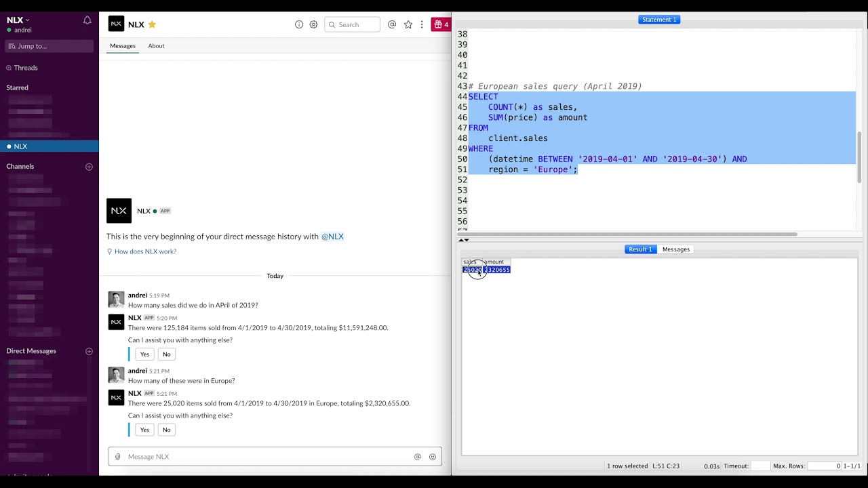This screenshot has height=488, width=868.
Task: Open NLX workspace dropdown menu
Action: [x=18, y=20]
